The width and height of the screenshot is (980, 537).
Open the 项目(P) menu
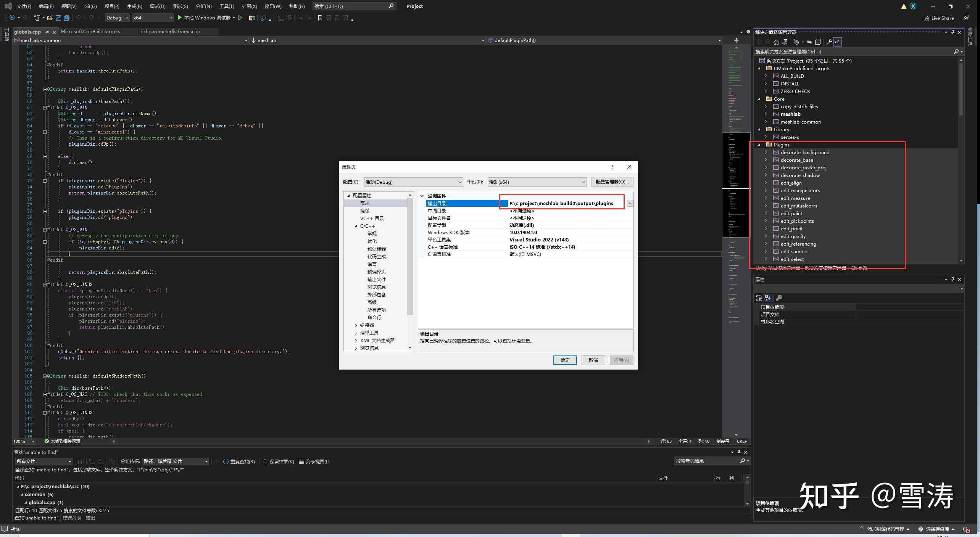(x=111, y=6)
